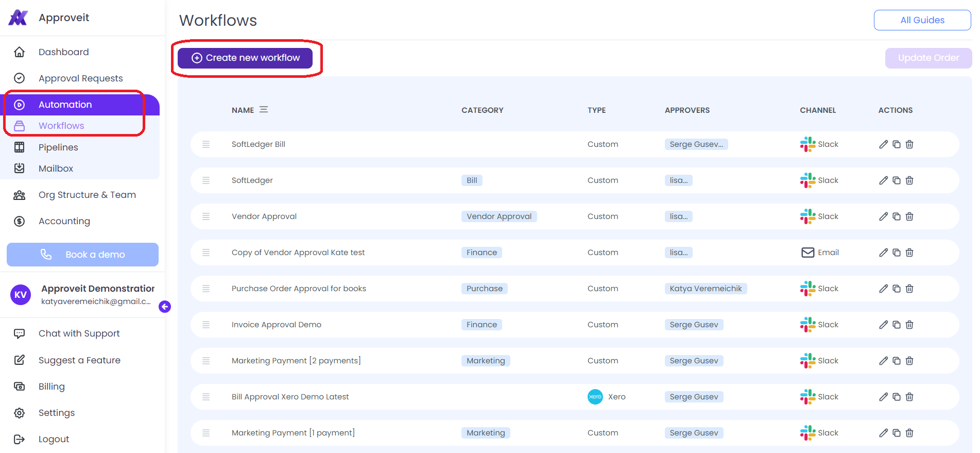Viewport: 980px width, 453px height.
Task: Click the CATEGORY column header
Action: pos(483,110)
